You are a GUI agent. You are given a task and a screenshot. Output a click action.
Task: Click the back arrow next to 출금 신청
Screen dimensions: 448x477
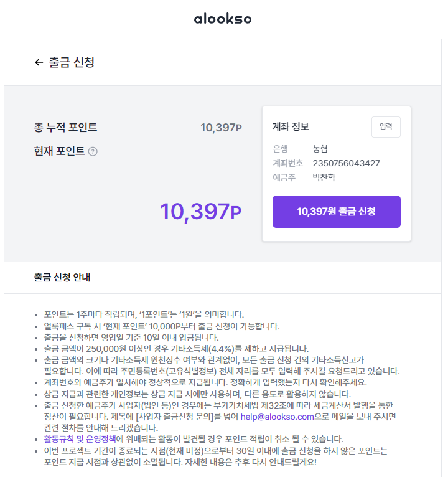[39, 62]
